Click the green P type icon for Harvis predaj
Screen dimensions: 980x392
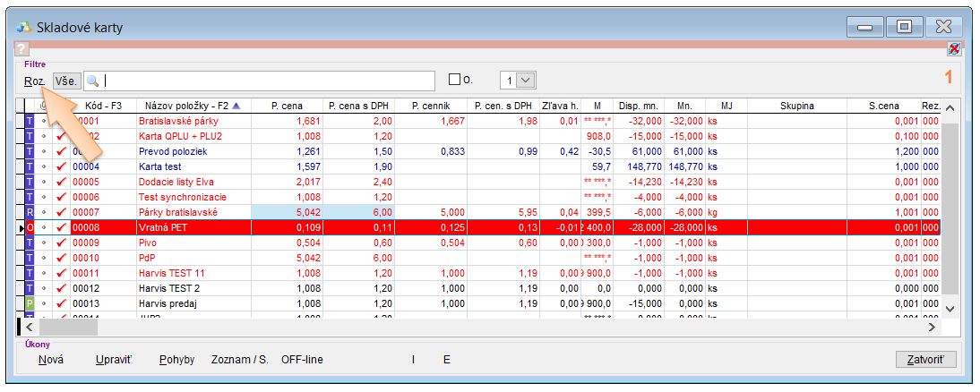point(30,303)
